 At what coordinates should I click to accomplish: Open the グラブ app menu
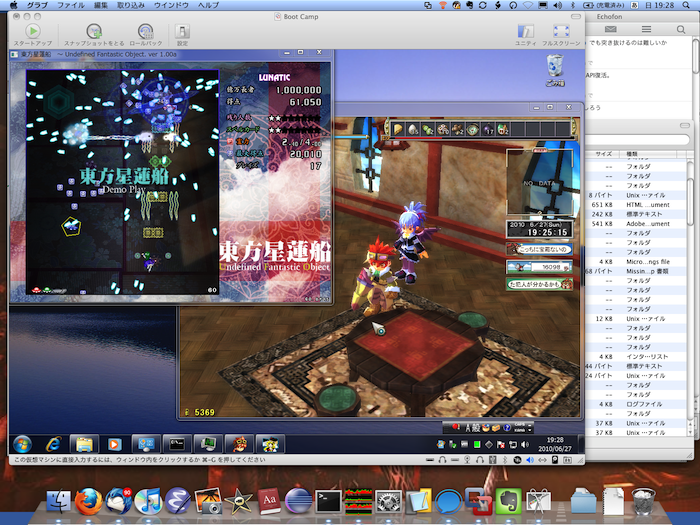(37, 5)
